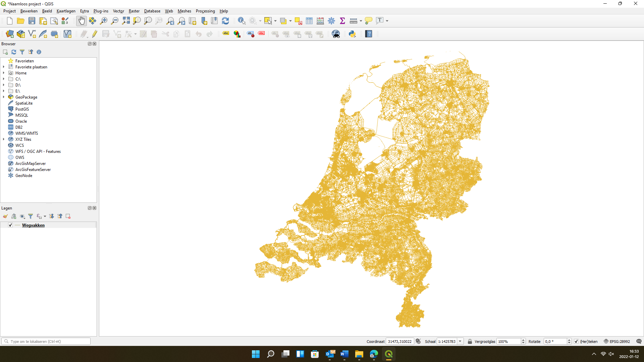644x362 pixels.
Task: Activate the Identify Features tool
Action: coord(241,21)
